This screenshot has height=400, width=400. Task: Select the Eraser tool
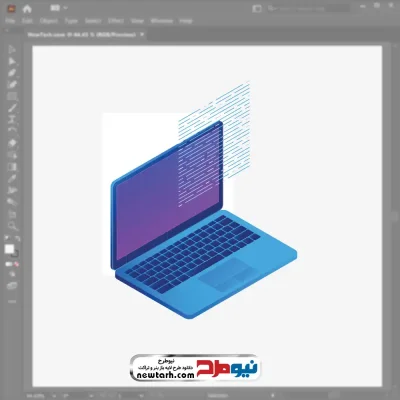(12, 143)
